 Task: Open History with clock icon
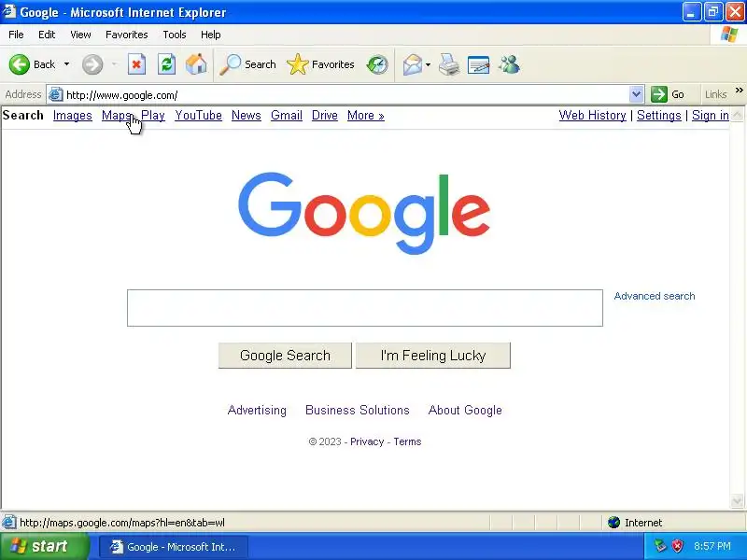377,64
